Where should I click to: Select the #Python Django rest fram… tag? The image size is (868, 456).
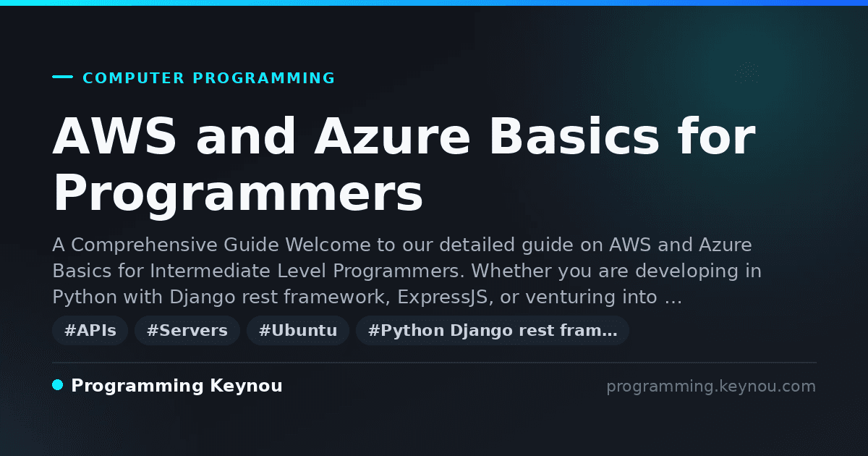tap(493, 331)
